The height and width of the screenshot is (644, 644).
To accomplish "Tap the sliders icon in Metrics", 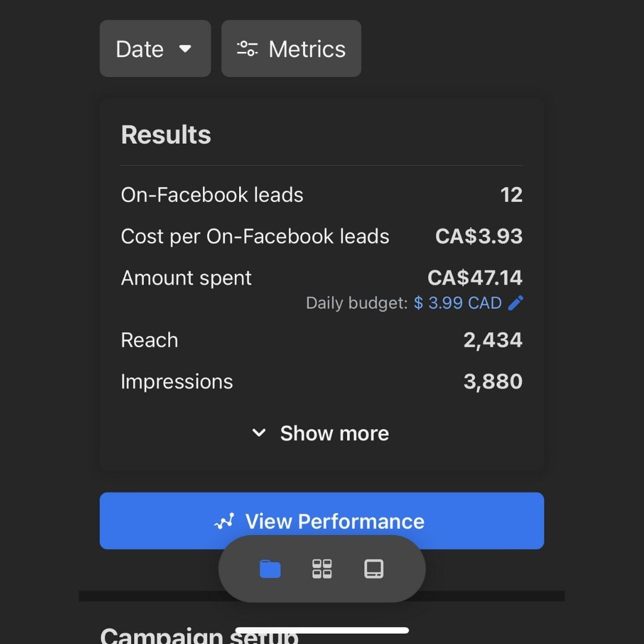I will (x=247, y=49).
